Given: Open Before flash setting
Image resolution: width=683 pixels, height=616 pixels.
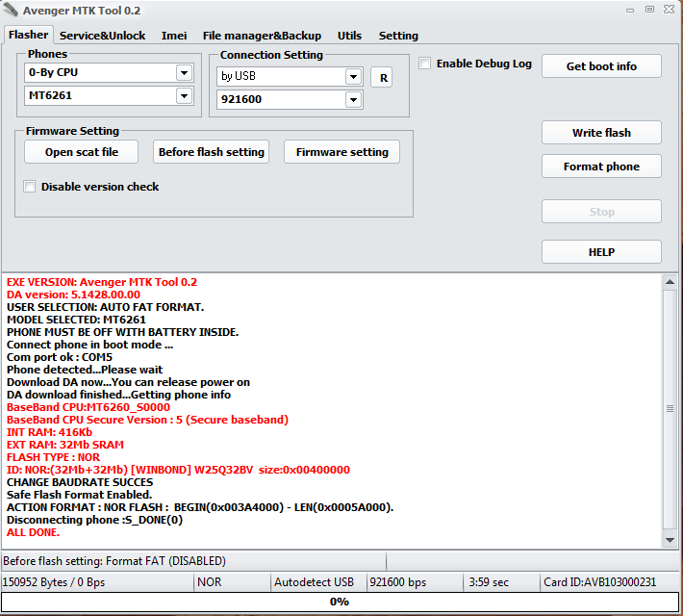Looking at the screenshot, I should (x=212, y=152).
